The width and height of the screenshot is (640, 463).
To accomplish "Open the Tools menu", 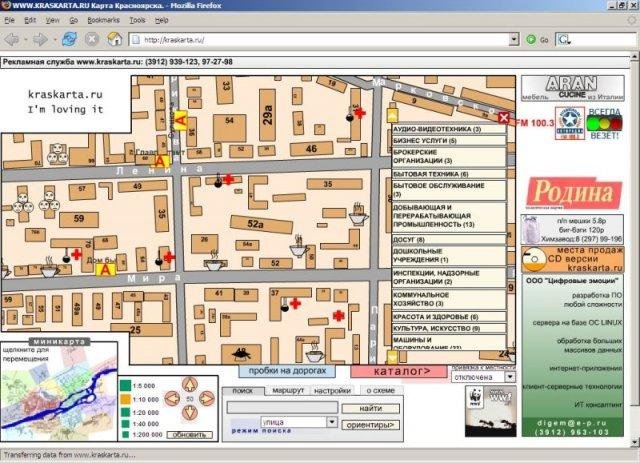I will (x=137, y=20).
